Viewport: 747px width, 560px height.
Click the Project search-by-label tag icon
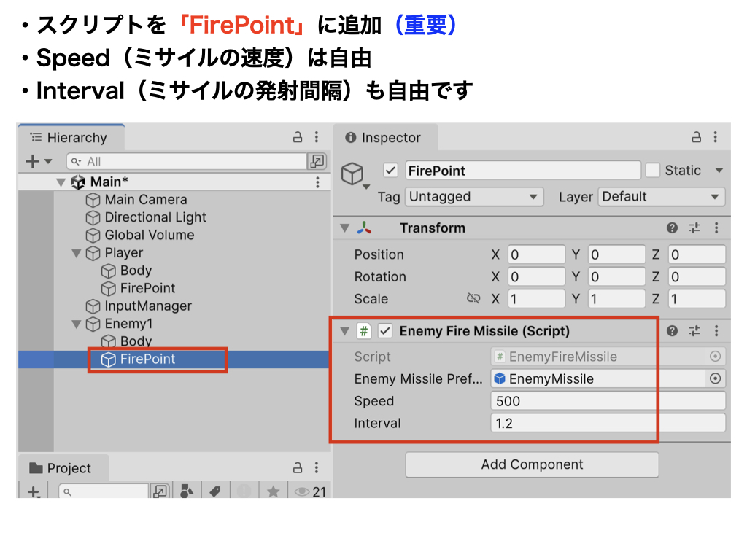point(215,491)
